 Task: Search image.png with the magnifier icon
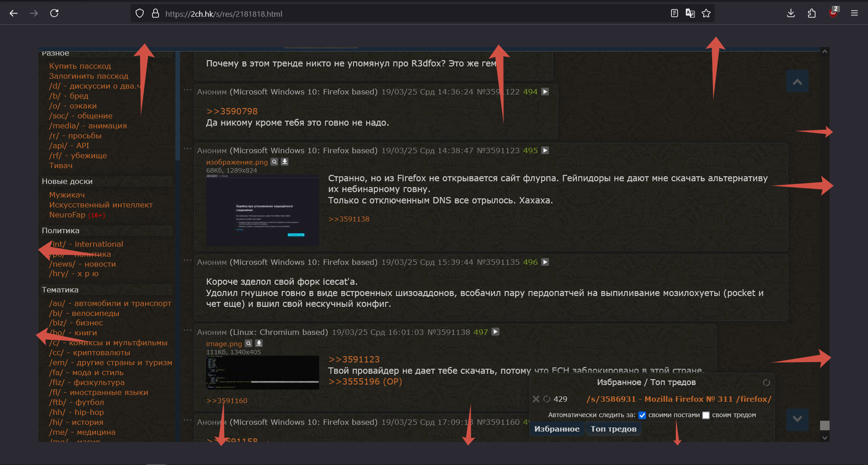pos(249,343)
